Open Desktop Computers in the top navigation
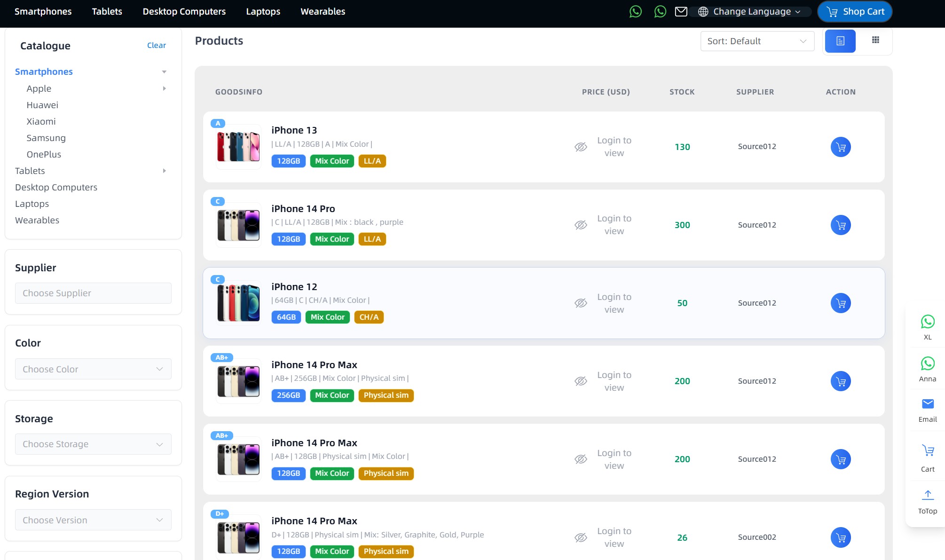Image resolution: width=945 pixels, height=560 pixels. [x=184, y=11]
